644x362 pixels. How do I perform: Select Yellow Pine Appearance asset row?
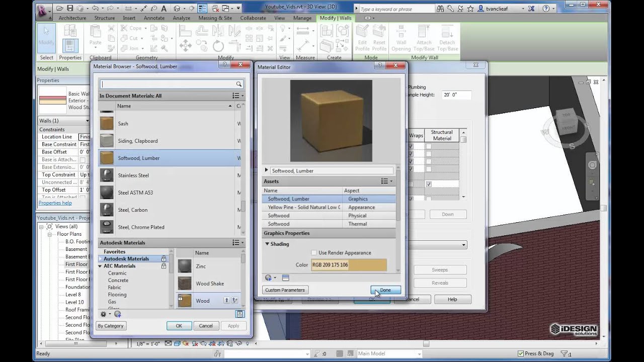[329, 207]
